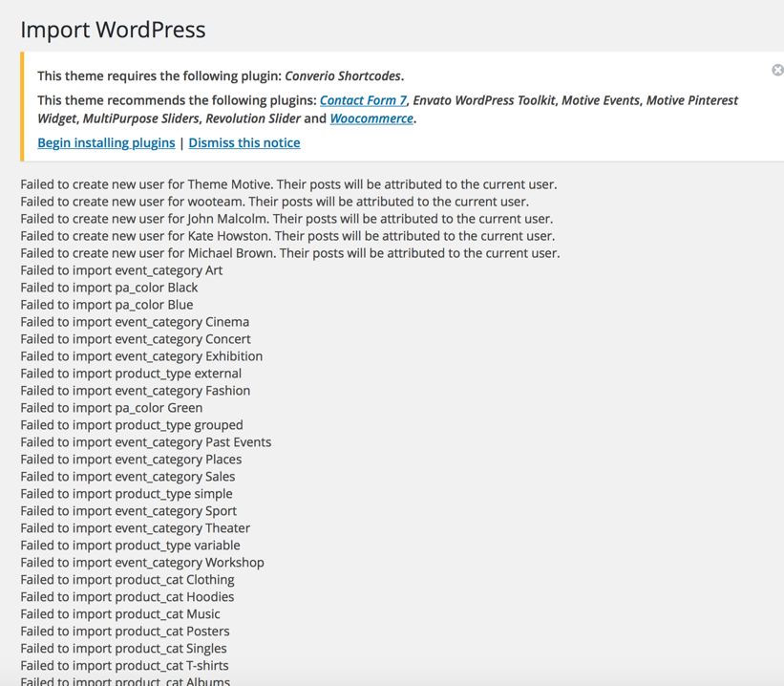The image size is (784, 686).
Task: Click 'Failed to import event_category Sales'
Action: [x=128, y=477]
